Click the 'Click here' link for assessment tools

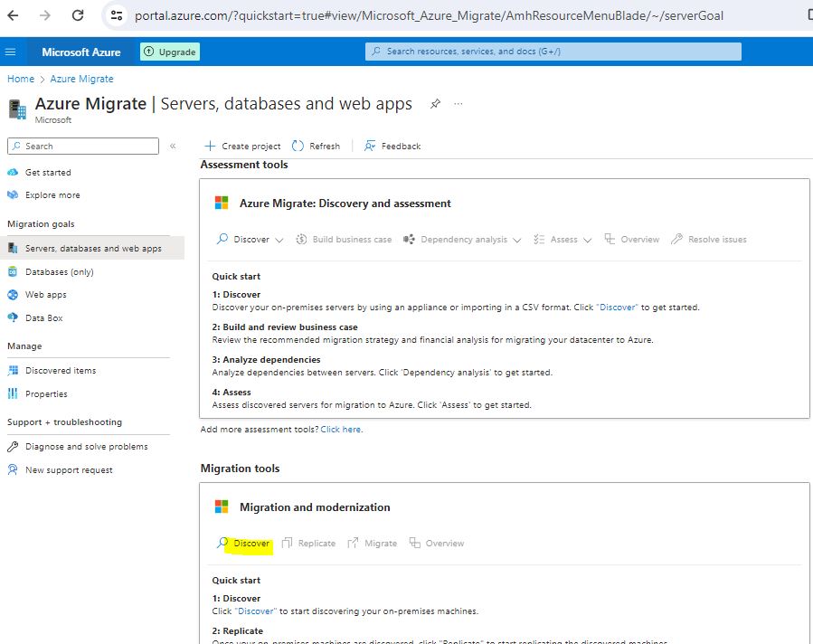tap(341, 430)
